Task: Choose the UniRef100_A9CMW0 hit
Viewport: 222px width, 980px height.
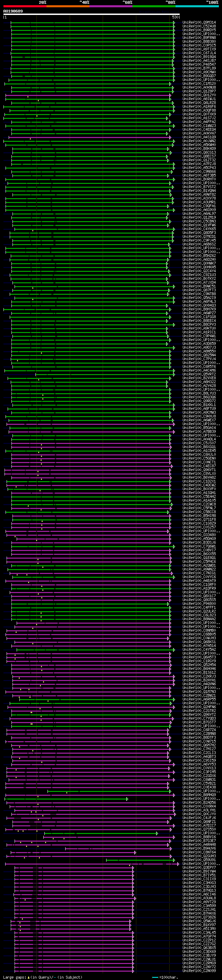Action: [x=199, y=72]
